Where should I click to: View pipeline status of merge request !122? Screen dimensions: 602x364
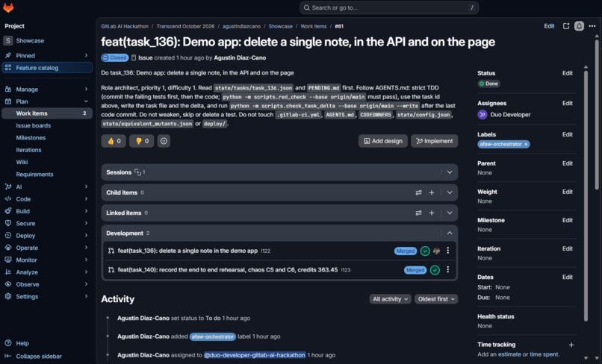point(425,251)
